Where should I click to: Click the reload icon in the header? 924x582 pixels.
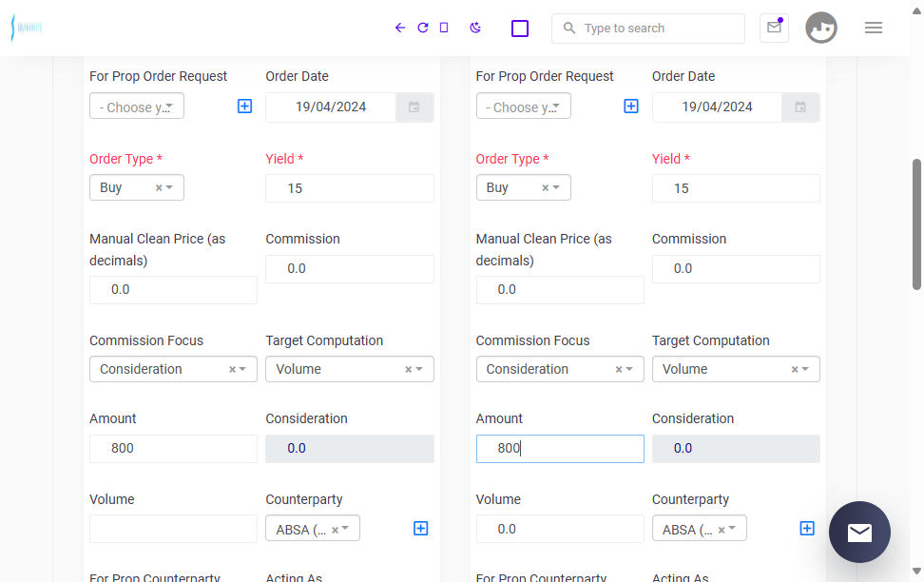[x=422, y=28]
